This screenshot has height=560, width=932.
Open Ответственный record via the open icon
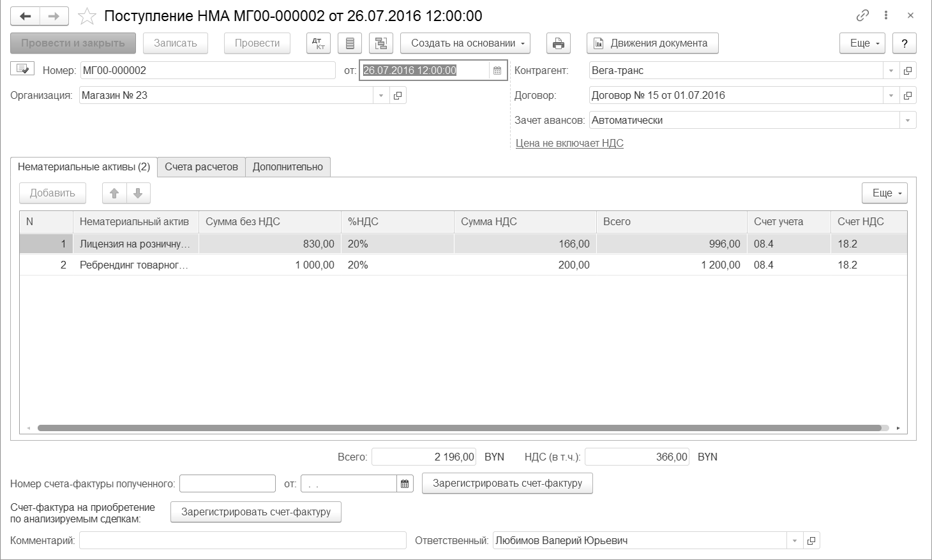click(x=811, y=541)
